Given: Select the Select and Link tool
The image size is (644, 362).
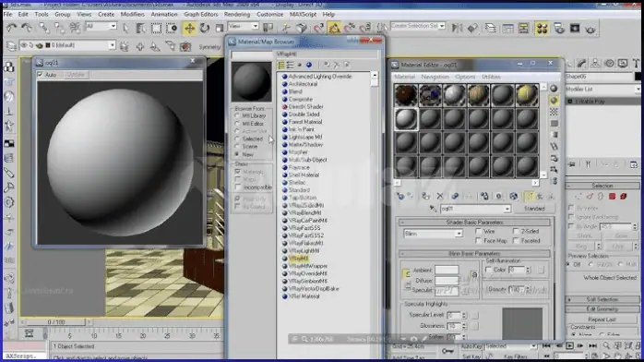Looking at the screenshot, I should click(x=44, y=28).
